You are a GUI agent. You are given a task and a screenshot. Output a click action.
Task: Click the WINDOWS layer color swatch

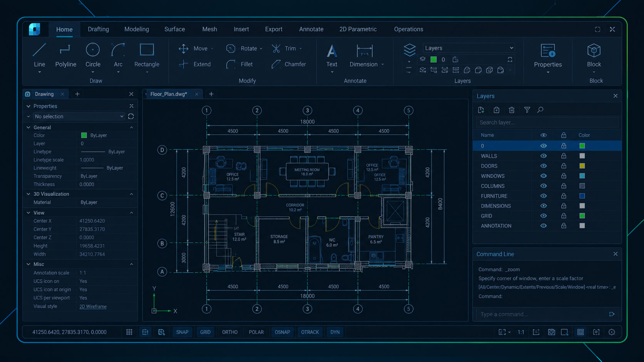(582, 176)
